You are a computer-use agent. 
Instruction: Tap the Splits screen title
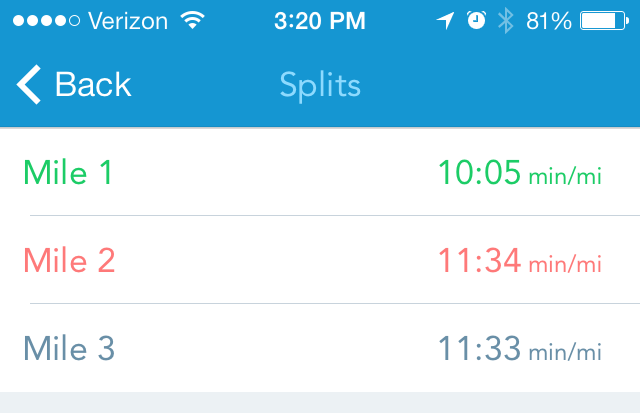320,85
